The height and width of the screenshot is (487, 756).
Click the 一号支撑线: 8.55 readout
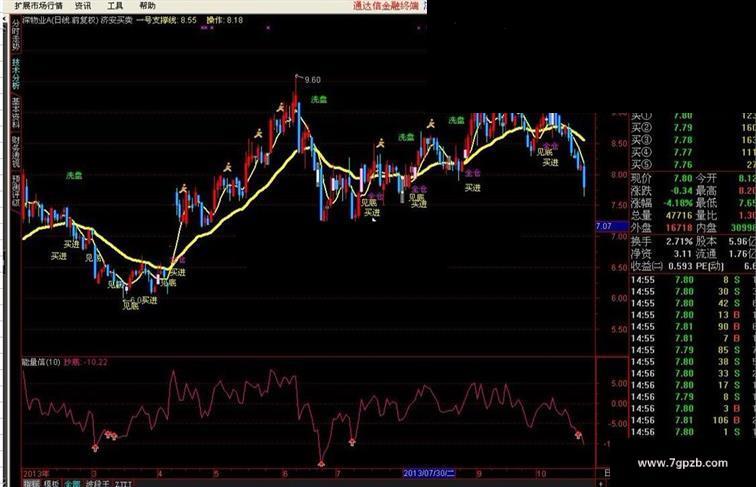(166, 20)
